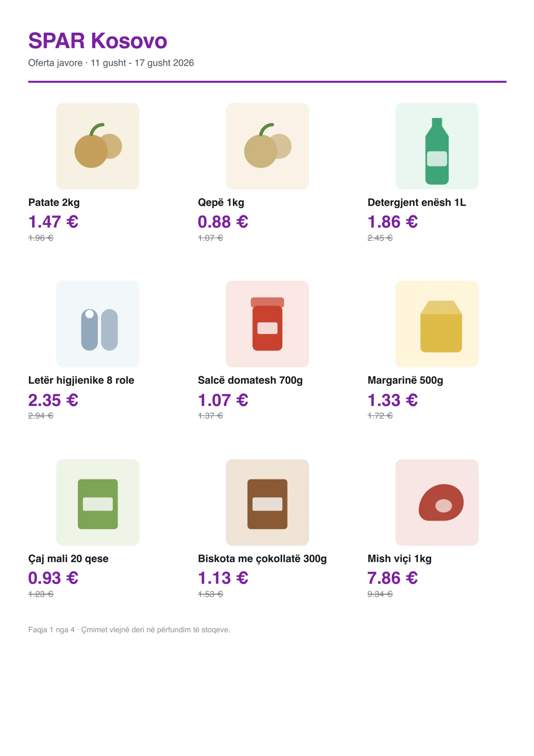534x756 pixels.
Task: Click the green detergent bottle icon
Action: [x=437, y=146]
